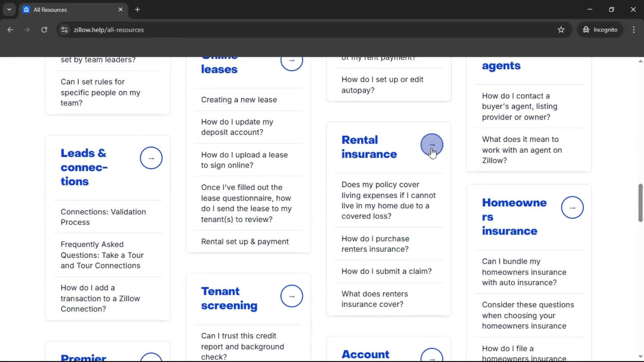The width and height of the screenshot is (644, 362).
Task: Open the Creating a new lease article
Action: pos(239,99)
